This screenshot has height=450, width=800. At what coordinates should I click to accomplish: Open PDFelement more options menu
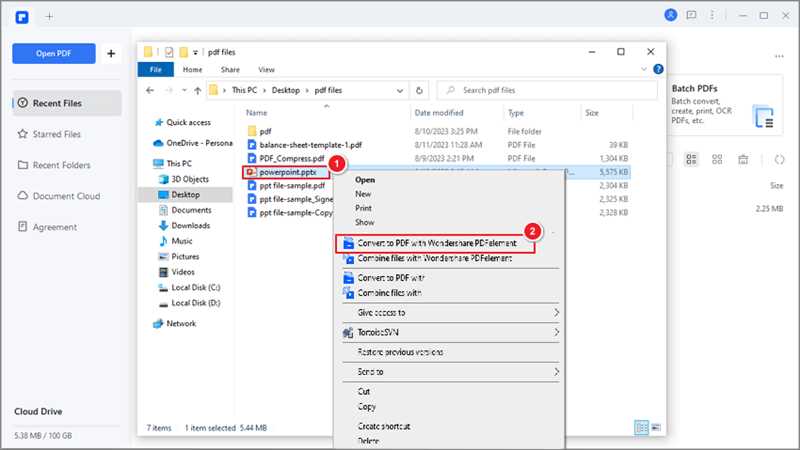point(712,15)
